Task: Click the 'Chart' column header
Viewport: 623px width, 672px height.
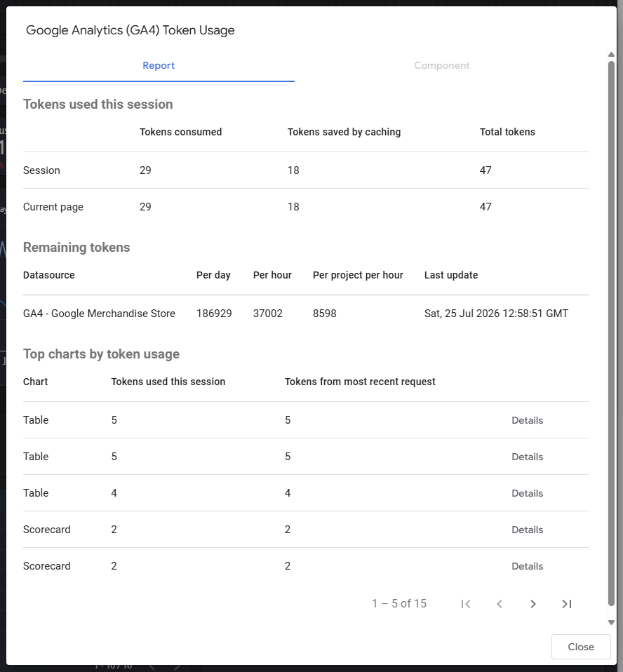Action: 36,382
